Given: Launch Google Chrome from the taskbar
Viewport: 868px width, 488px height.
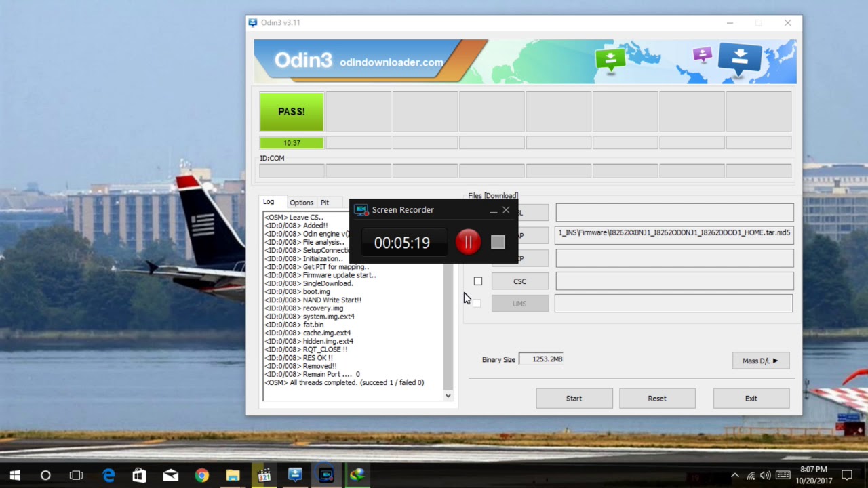Looking at the screenshot, I should pyautogui.click(x=201, y=475).
